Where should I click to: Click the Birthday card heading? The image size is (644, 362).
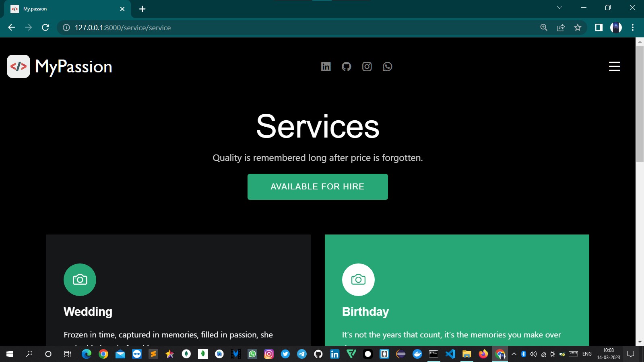coord(365,312)
